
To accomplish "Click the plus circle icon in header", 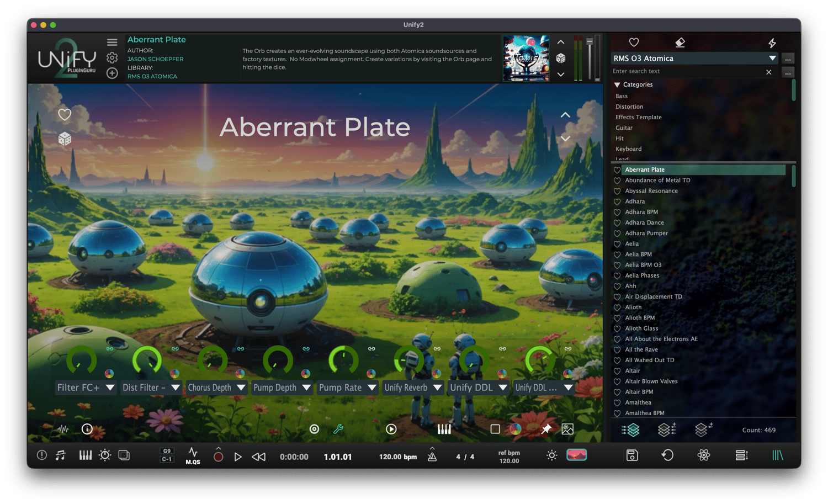I will click(x=112, y=73).
